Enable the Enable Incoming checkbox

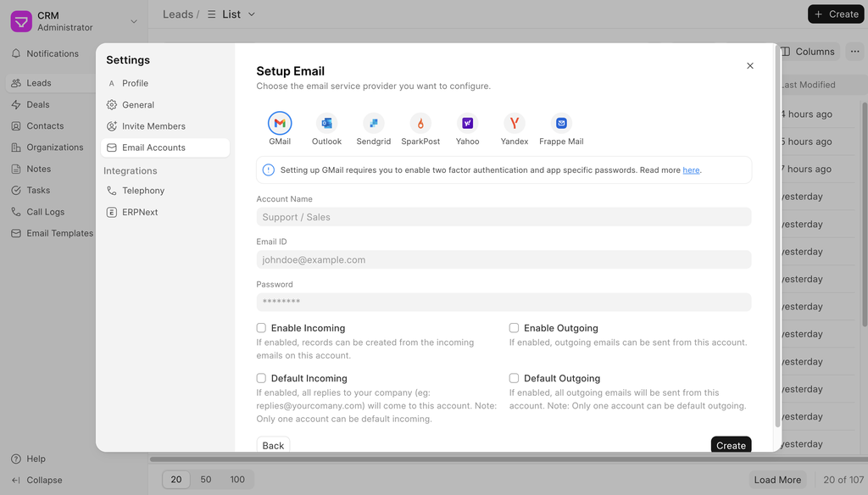point(262,328)
